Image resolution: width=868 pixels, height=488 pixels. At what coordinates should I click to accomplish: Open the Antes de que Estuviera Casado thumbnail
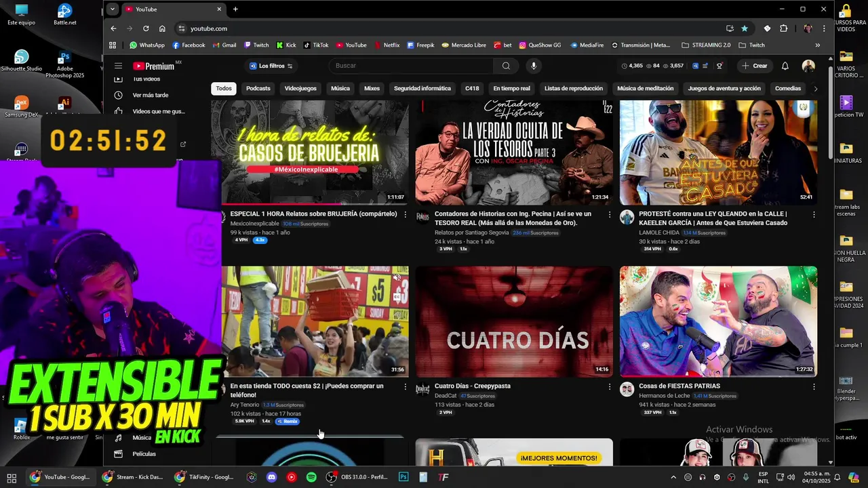click(x=718, y=152)
